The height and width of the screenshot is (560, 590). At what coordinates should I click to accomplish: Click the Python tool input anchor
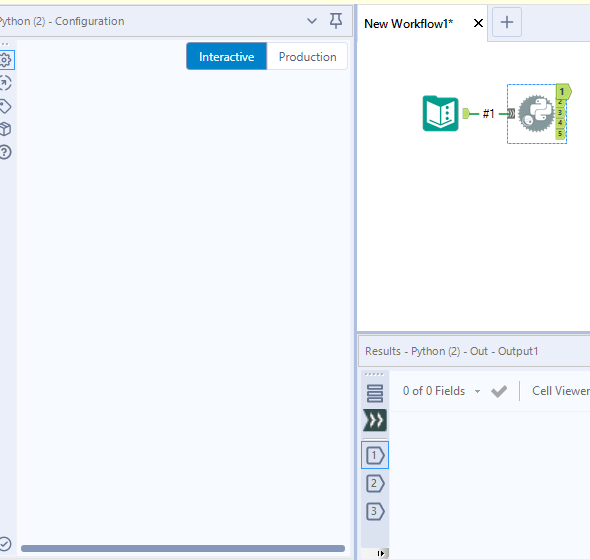point(511,113)
